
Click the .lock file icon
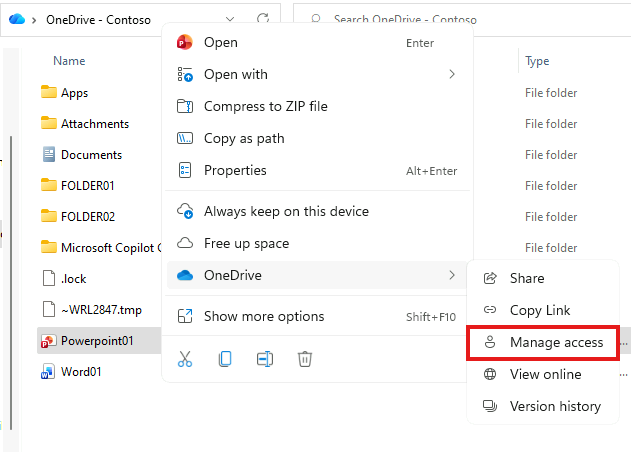coord(49,278)
